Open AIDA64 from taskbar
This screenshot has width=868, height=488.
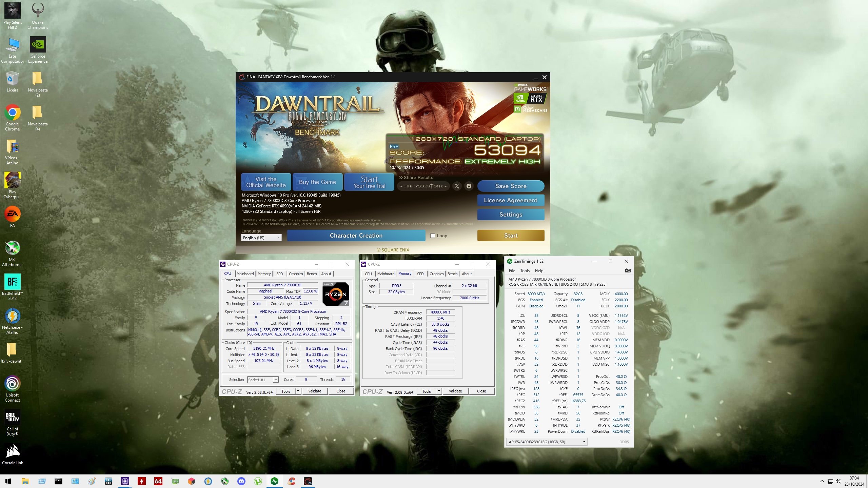[158, 481]
